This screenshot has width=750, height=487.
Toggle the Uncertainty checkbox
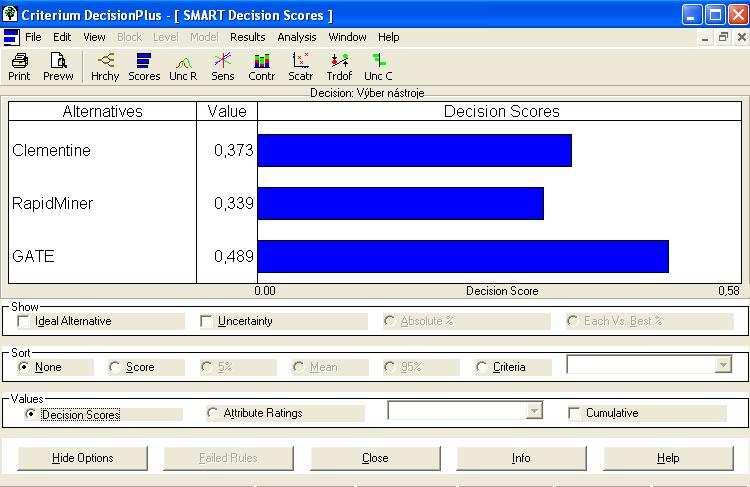(206, 321)
